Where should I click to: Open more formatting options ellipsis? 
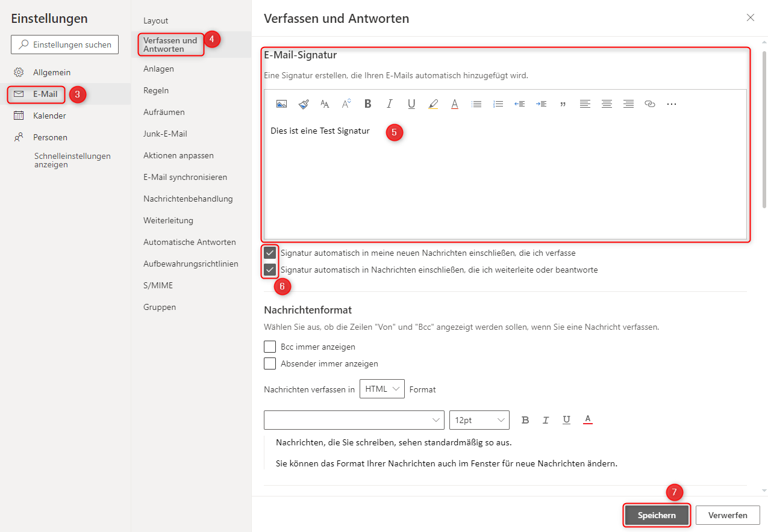tap(672, 104)
